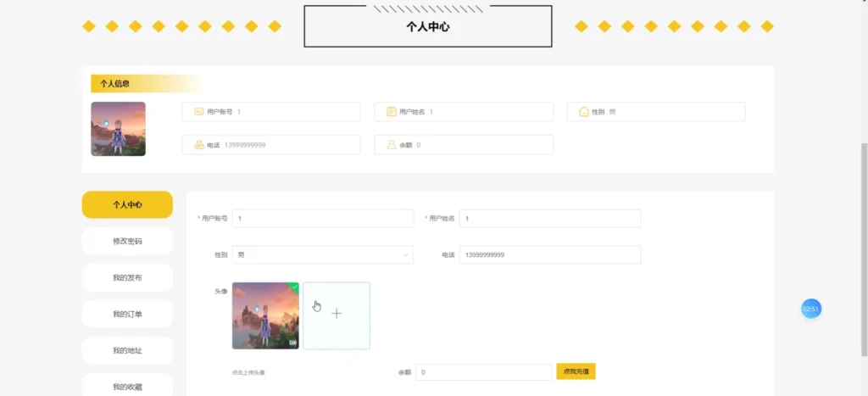
Task: Open 我的发布 section
Action: (127, 277)
